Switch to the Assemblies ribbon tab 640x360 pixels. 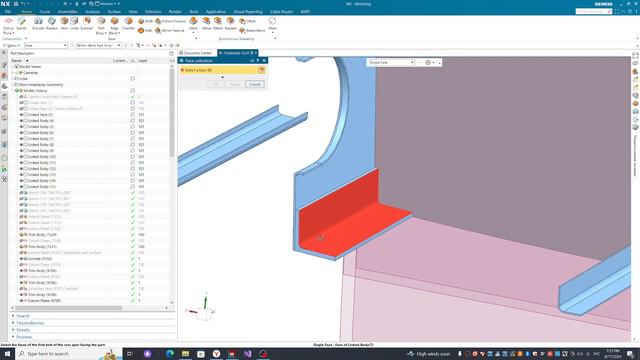(x=68, y=12)
